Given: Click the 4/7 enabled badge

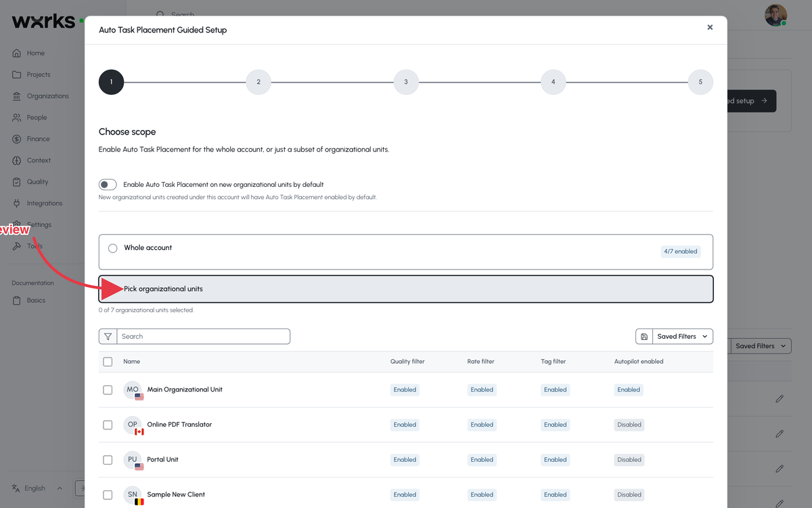Looking at the screenshot, I should point(681,251).
